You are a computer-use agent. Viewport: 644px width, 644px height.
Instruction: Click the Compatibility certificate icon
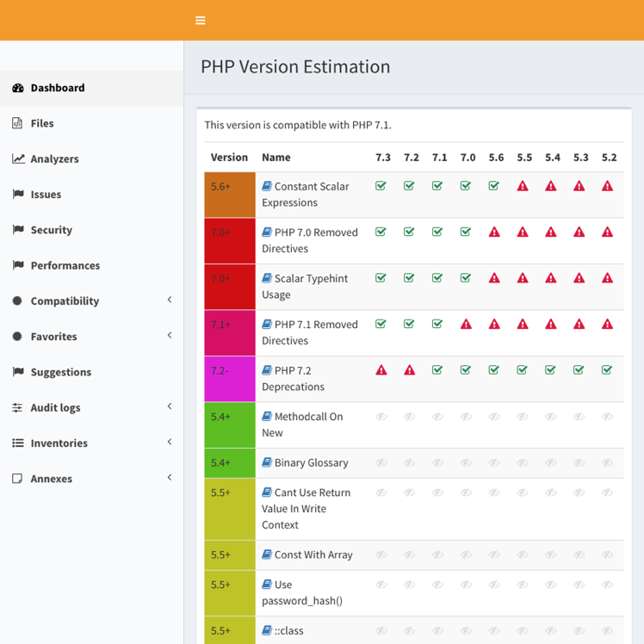pyautogui.click(x=17, y=300)
